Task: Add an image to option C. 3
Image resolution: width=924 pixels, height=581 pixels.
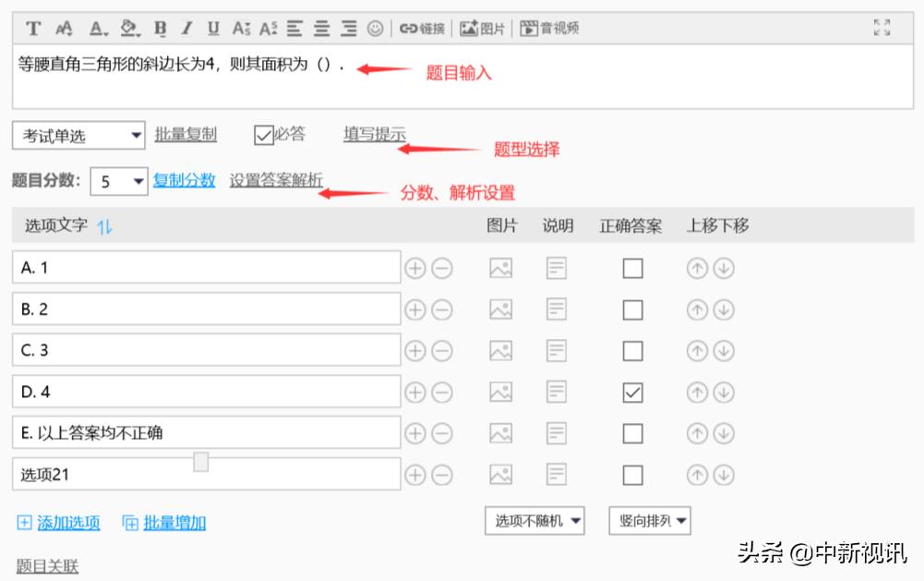Action: point(500,351)
